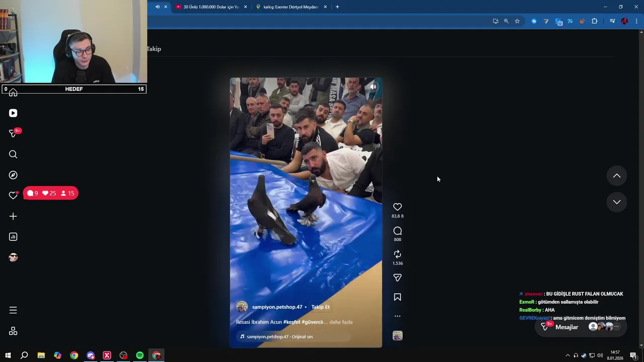Viewport: 644px width, 362px height.
Task: Open Instagram Home from the sidebar
Action: (13, 93)
